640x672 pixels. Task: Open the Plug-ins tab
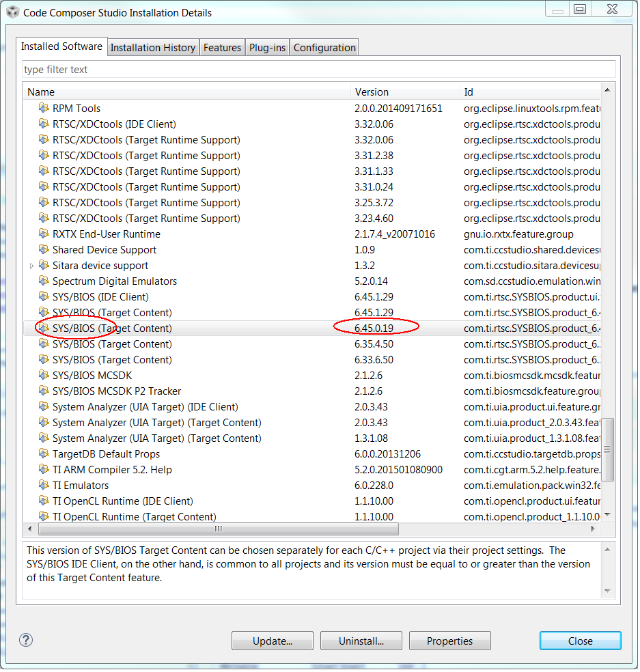[x=268, y=48]
